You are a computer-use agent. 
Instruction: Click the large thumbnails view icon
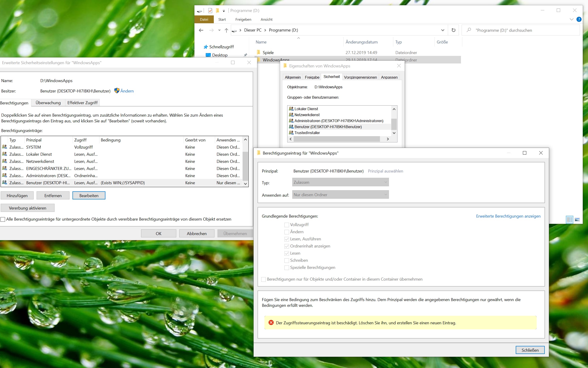click(577, 219)
